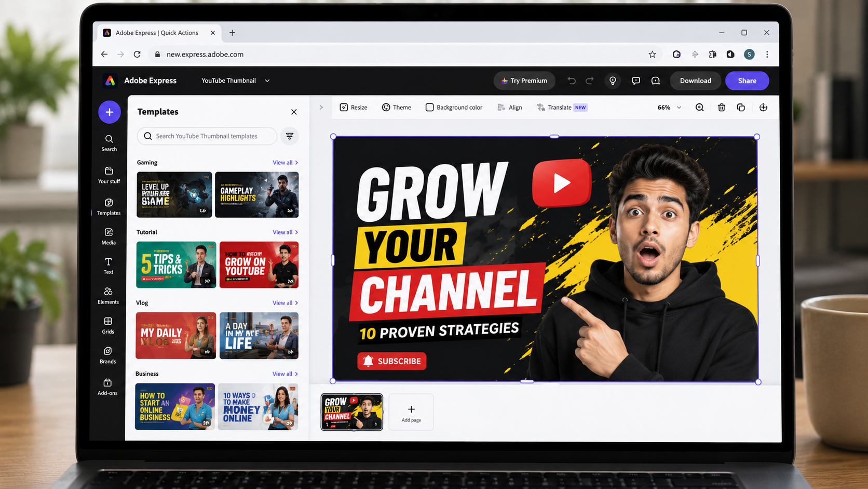Undo the last action
This screenshot has width=868, height=489.
(x=572, y=81)
